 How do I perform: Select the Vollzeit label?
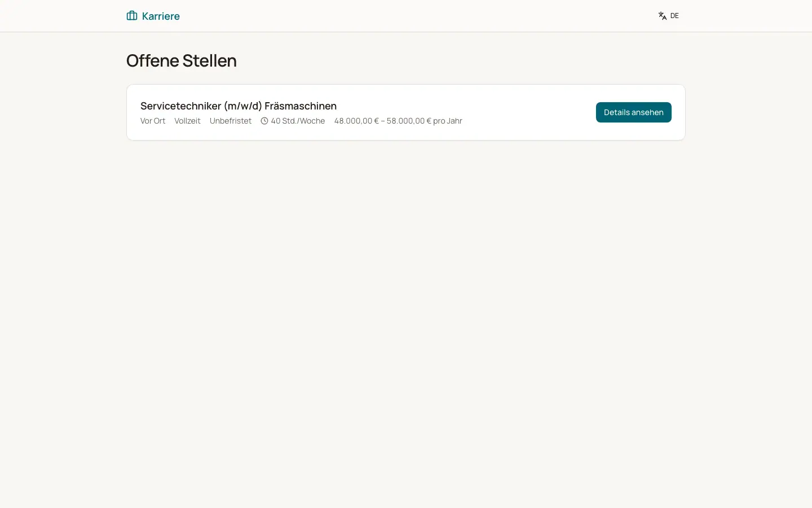187,121
